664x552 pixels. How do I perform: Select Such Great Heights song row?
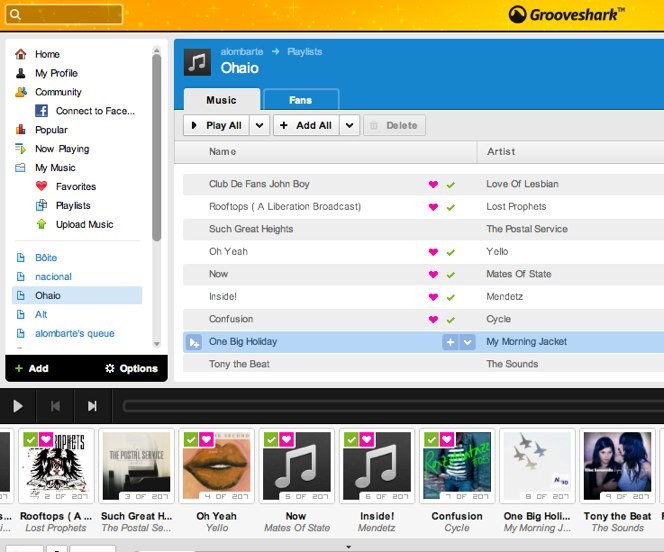click(x=423, y=229)
